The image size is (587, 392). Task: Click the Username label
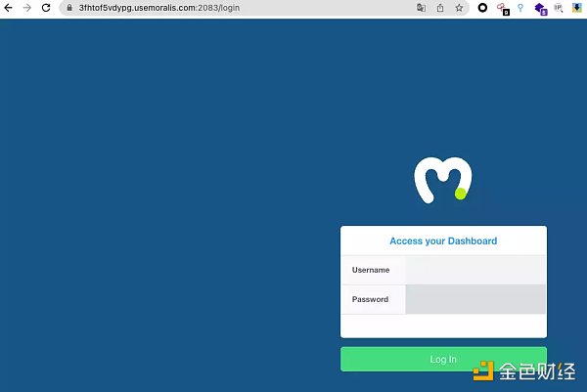371,270
